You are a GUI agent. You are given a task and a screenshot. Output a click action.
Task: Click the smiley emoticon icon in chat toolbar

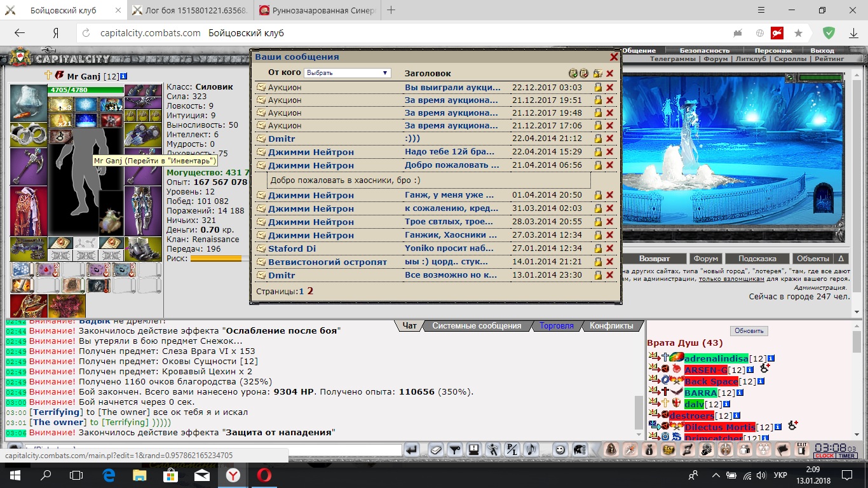[x=560, y=450]
